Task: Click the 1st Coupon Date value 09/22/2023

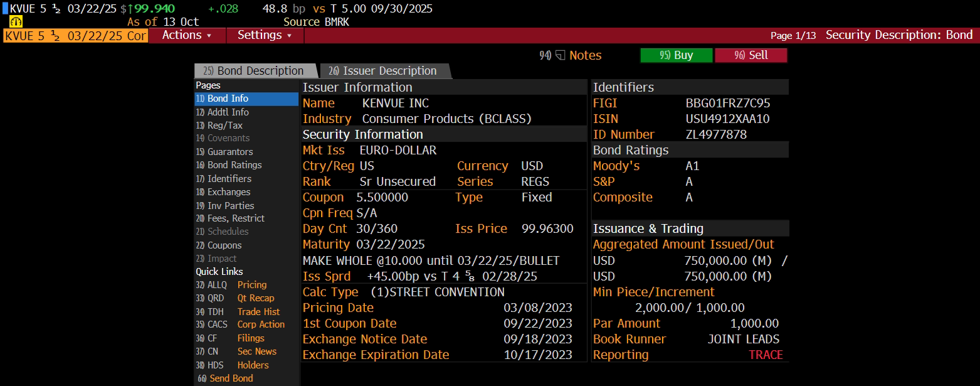Action: click(x=538, y=323)
